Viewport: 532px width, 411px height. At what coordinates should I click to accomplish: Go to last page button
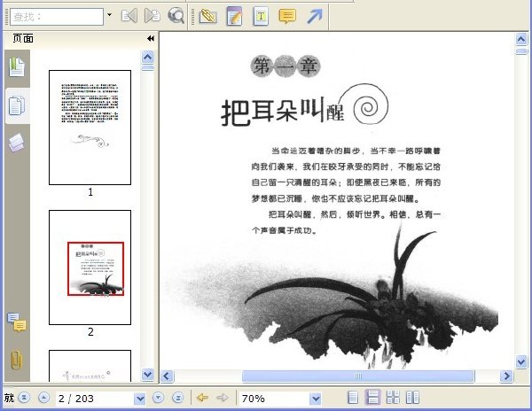[x=178, y=398]
